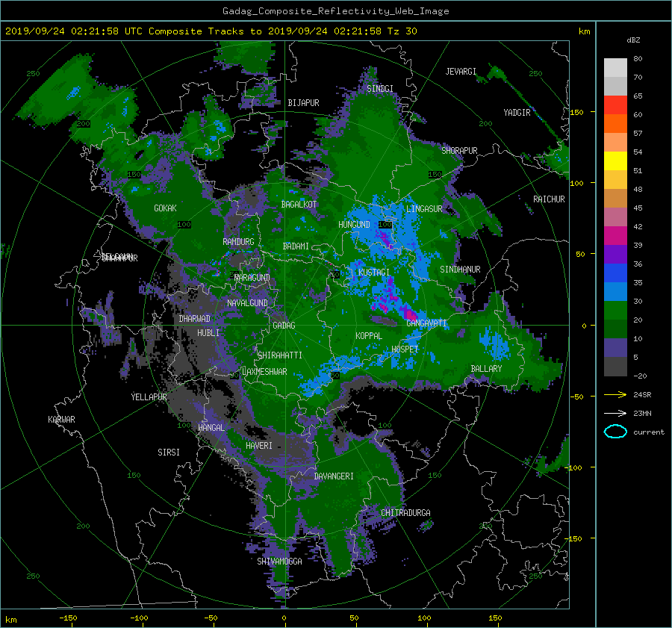Click the RAICHUR city label
The width and height of the screenshot is (672, 628).
click(x=549, y=199)
